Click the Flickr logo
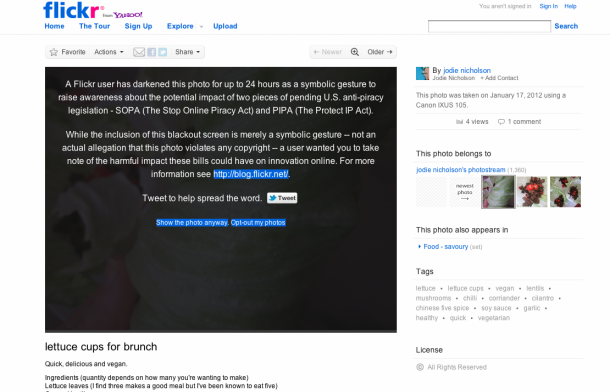The height and width of the screenshot is (392, 610). (74, 10)
